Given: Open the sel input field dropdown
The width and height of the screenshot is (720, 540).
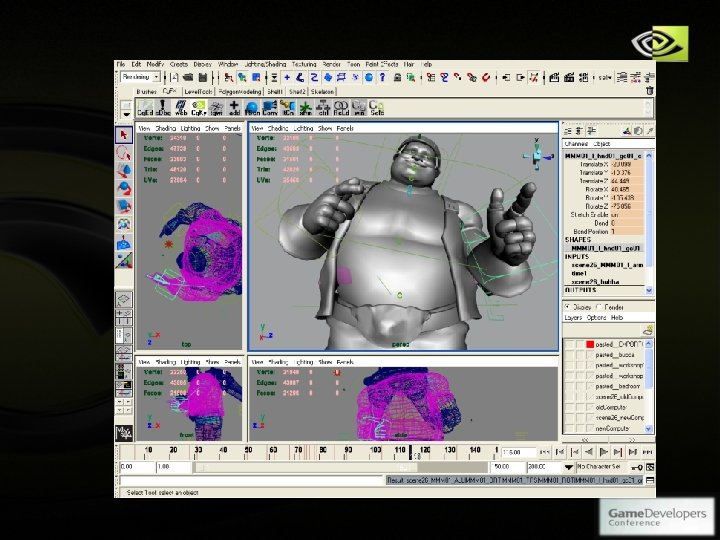Looking at the screenshot, I should pos(605,78).
